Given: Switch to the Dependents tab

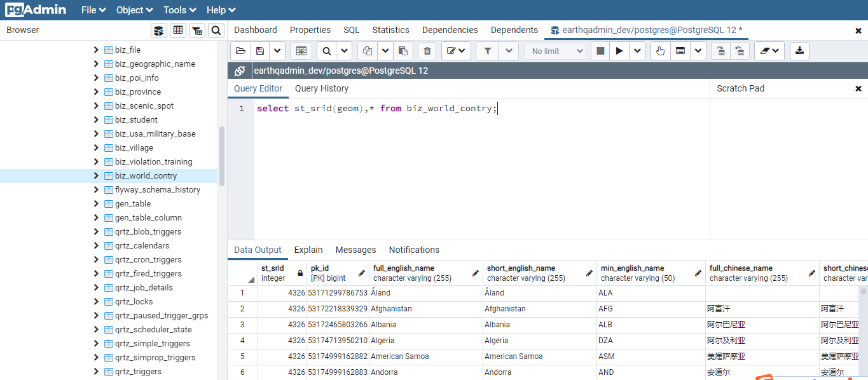Looking at the screenshot, I should [x=514, y=30].
